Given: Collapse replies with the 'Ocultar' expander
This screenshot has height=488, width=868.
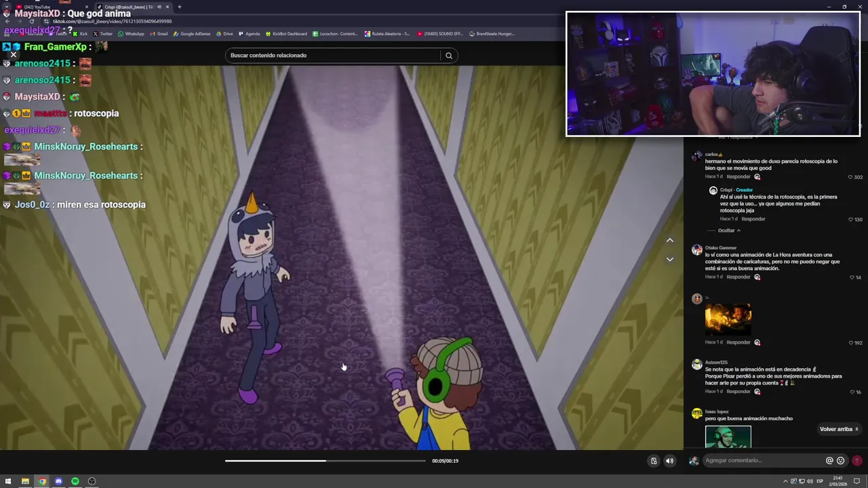Looking at the screenshot, I should pyautogui.click(x=729, y=230).
